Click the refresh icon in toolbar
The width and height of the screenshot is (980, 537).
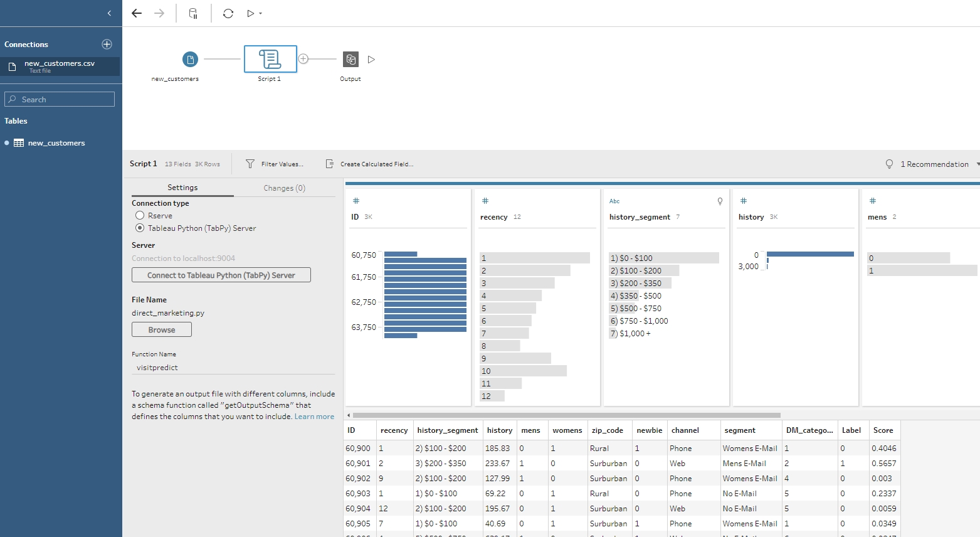228,13
